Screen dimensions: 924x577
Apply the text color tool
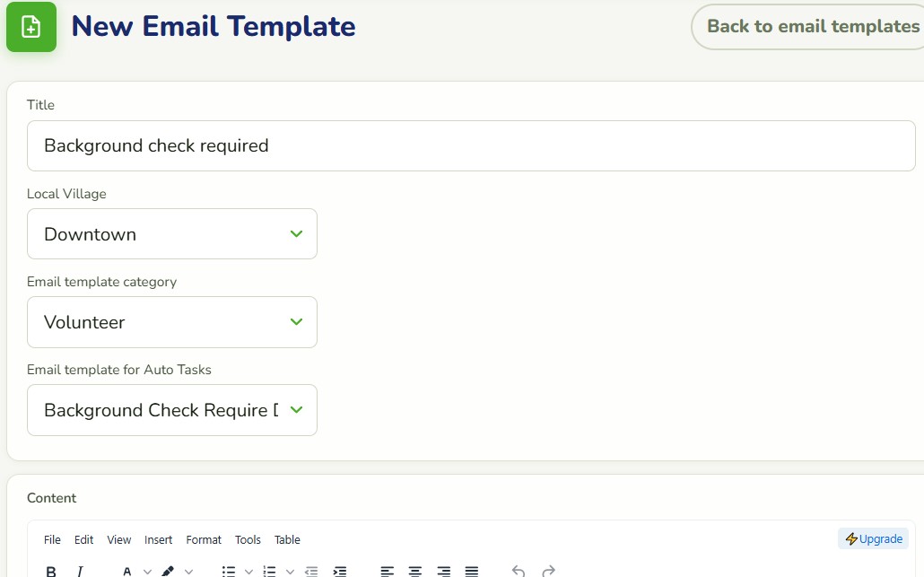[x=126, y=571]
